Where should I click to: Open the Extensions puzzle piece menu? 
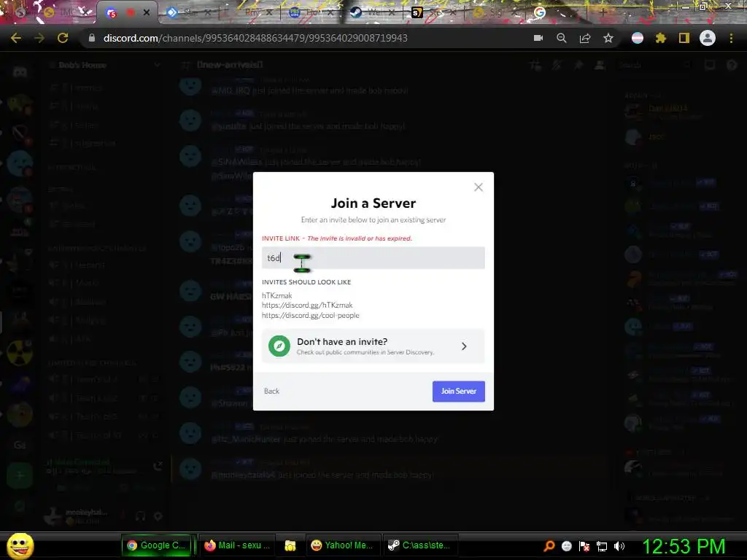click(660, 38)
